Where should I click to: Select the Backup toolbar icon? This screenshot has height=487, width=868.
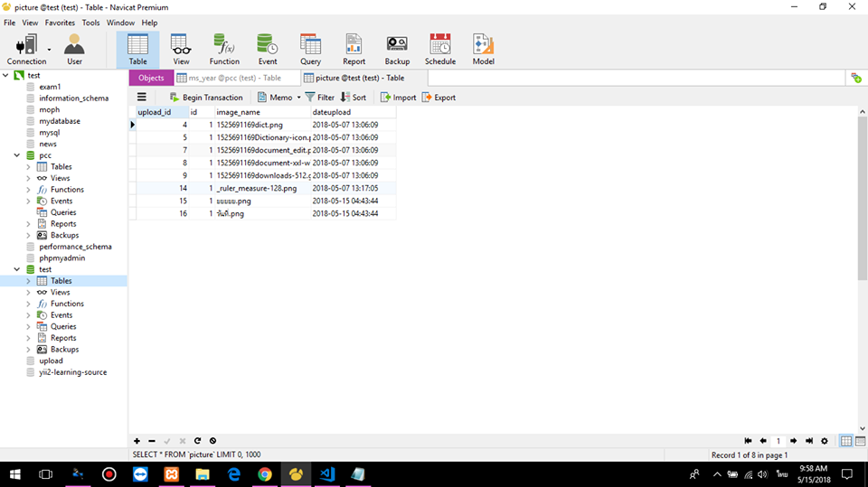[x=397, y=49]
